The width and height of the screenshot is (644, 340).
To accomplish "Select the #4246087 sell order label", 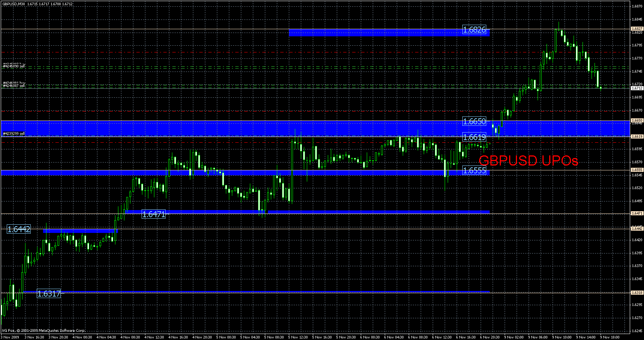I will [x=13, y=85].
